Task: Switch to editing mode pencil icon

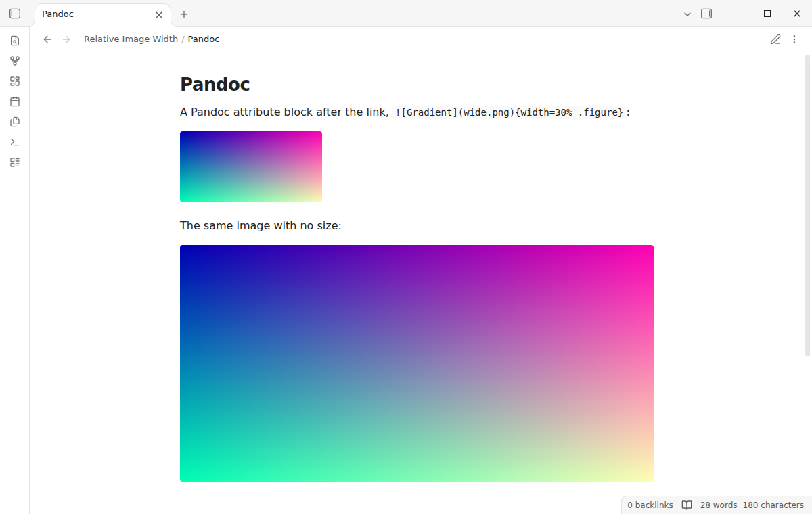Action: click(775, 39)
